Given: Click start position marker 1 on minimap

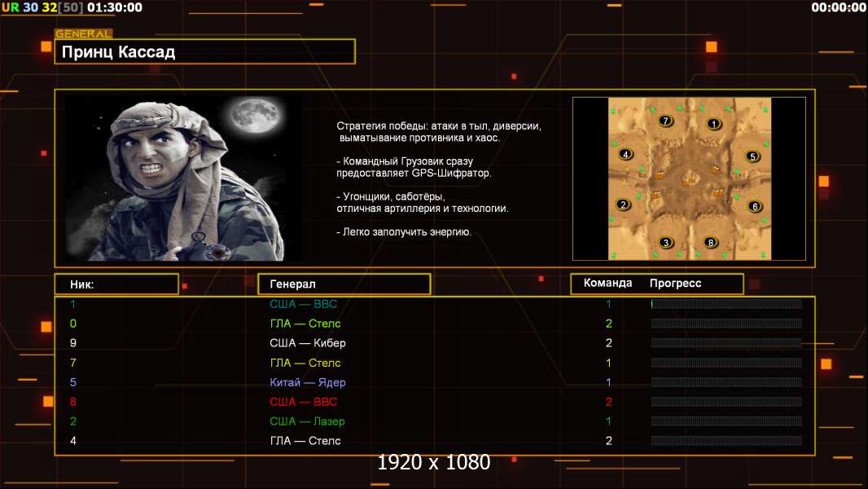Looking at the screenshot, I should point(714,124).
